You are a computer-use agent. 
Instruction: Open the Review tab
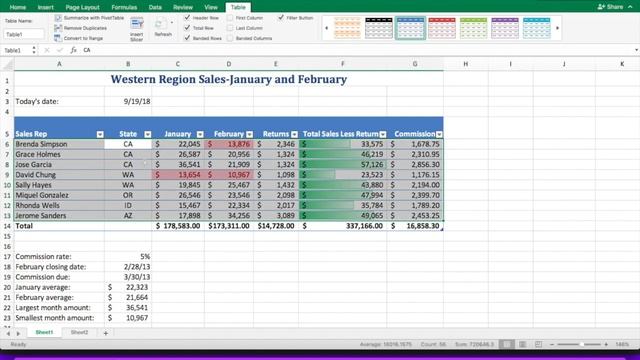(183, 7)
